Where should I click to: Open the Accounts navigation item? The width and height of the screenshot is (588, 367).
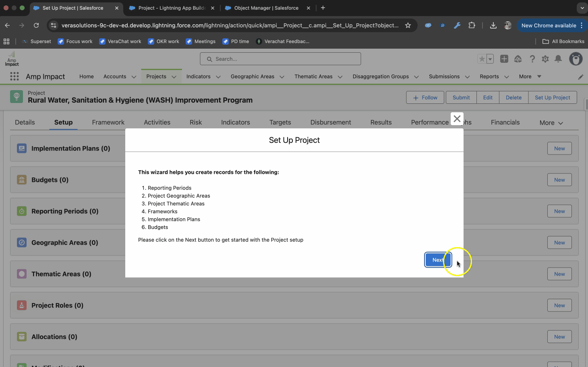coord(115,76)
